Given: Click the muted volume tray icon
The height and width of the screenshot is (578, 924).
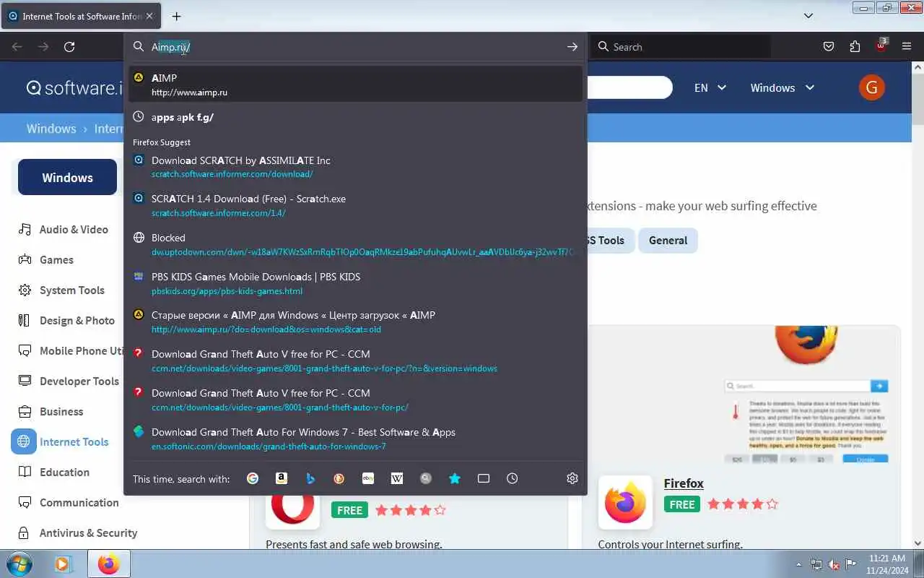Looking at the screenshot, I should pos(834,564).
